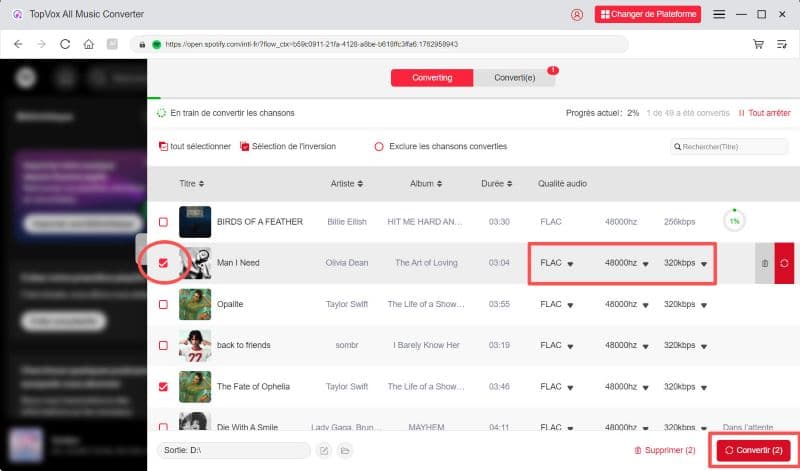Click the Convertir (2) button

tap(754, 451)
